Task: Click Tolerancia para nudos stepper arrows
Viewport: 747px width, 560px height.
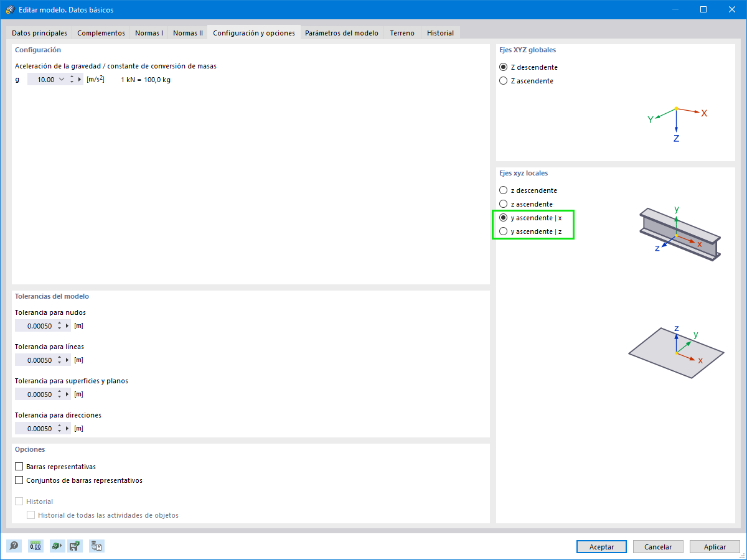Action: tap(59, 325)
